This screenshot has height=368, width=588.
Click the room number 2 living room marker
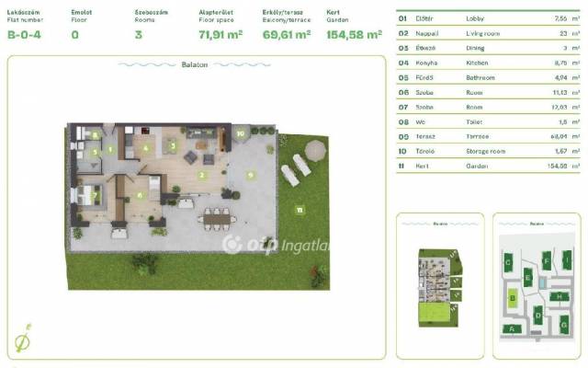click(x=202, y=175)
